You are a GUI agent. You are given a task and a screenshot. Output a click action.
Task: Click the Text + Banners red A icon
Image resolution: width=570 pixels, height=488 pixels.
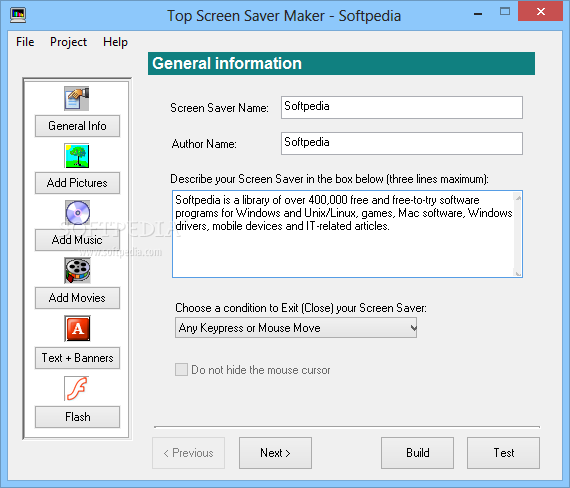coord(77,329)
